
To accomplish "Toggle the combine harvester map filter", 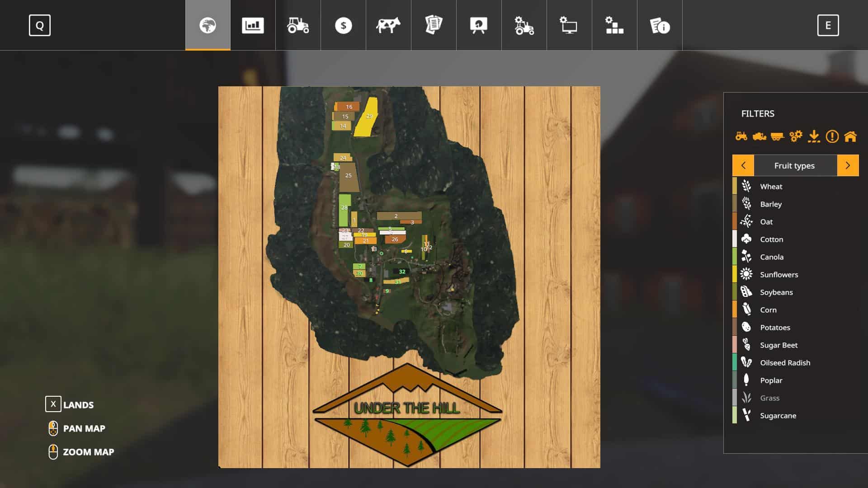I will 759,136.
